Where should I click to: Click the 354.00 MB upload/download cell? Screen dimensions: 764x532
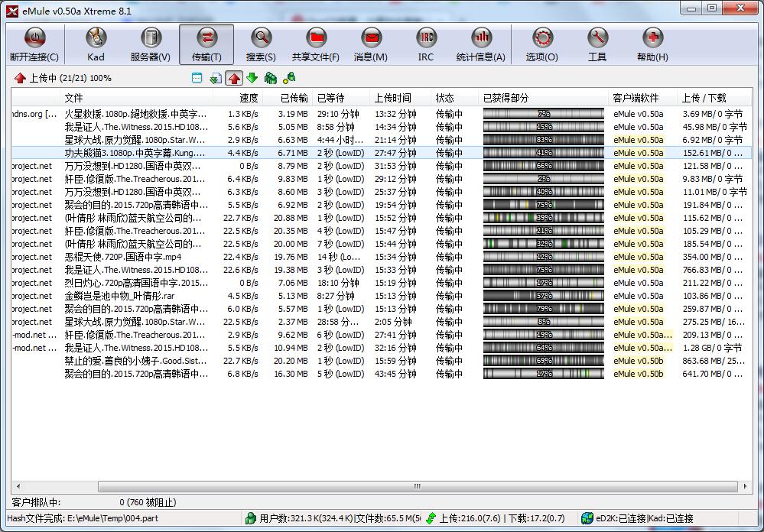click(x=712, y=257)
